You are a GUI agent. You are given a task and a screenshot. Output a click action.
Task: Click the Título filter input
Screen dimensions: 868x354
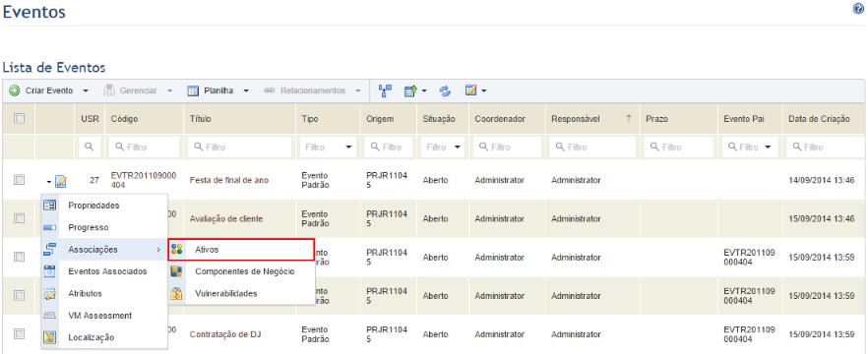point(240,147)
